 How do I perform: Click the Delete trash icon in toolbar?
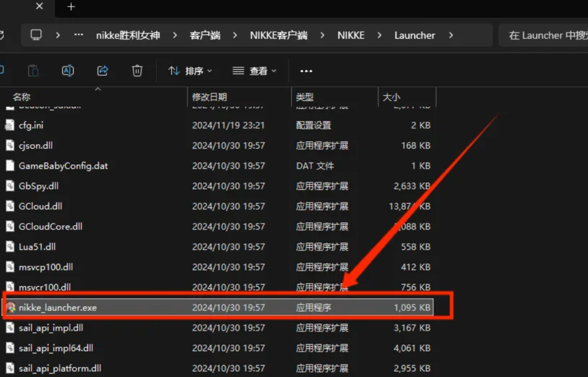click(137, 71)
